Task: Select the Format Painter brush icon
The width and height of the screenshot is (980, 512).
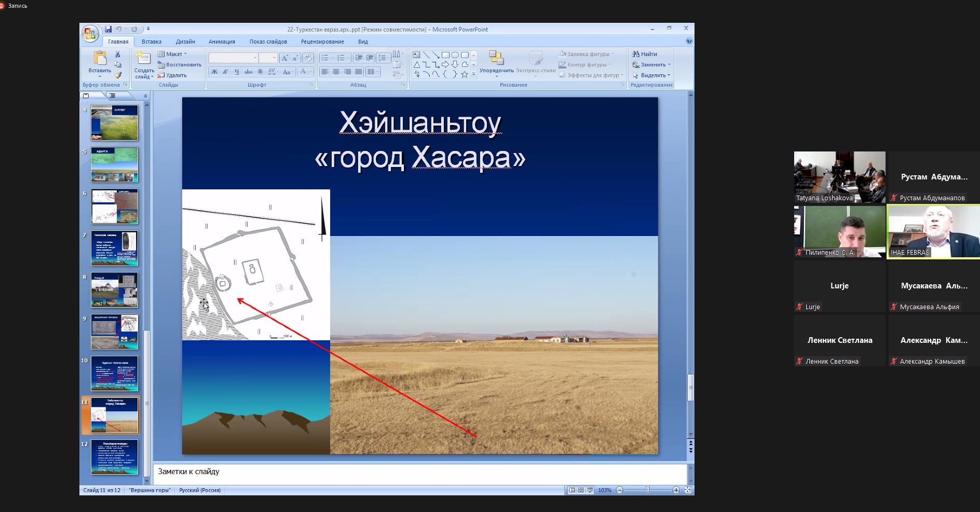Action: click(118, 75)
